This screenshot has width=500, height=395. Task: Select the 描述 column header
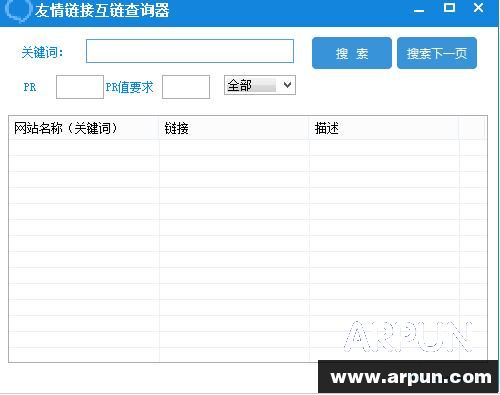384,128
